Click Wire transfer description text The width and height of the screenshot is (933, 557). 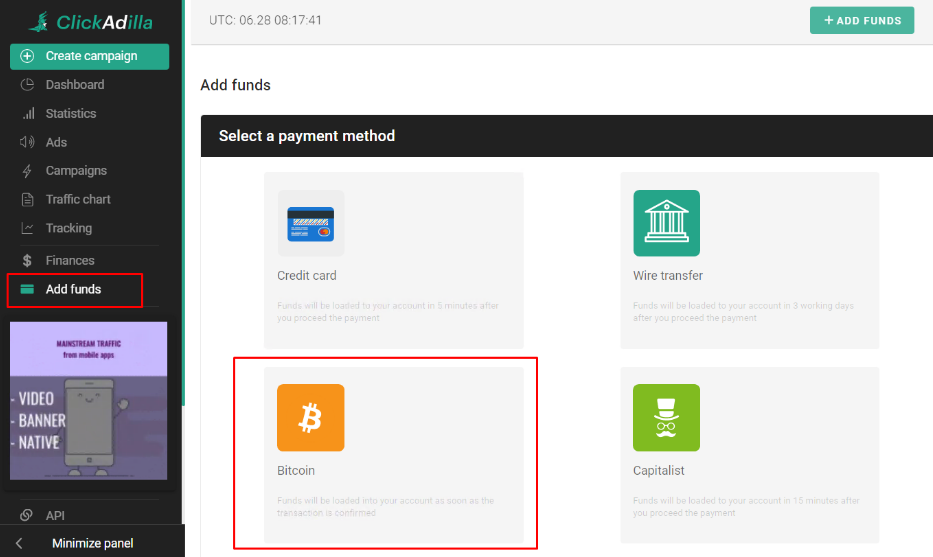743,312
